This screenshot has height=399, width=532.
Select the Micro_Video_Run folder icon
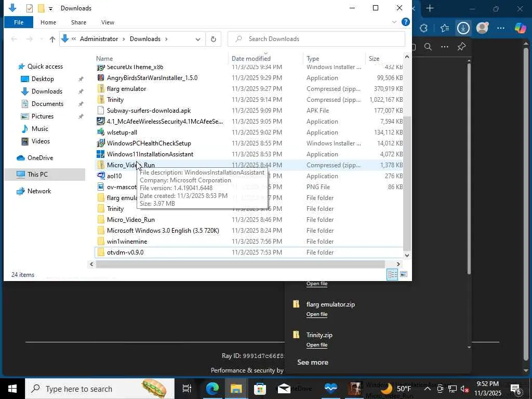tap(101, 220)
